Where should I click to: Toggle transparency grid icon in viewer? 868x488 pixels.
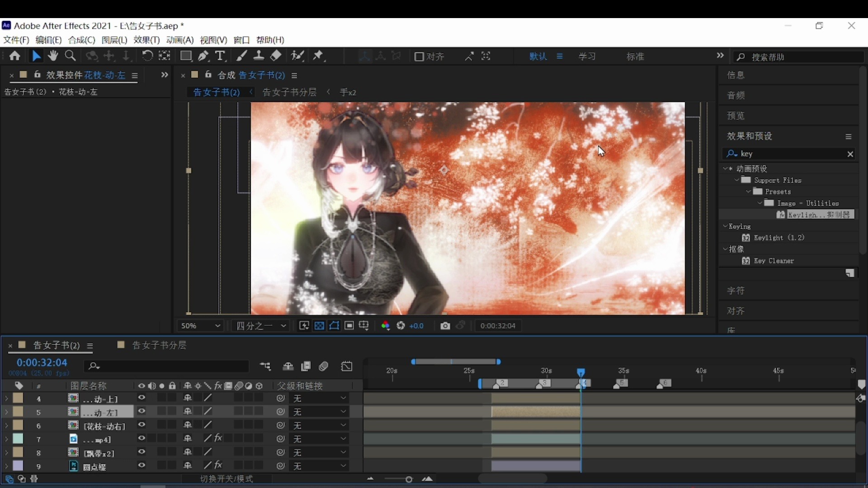(x=319, y=326)
